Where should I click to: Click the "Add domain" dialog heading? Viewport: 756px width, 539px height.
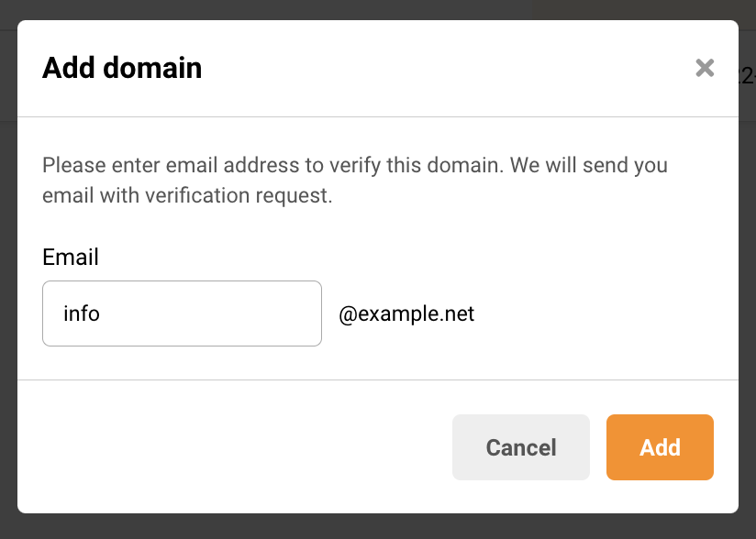122,68
